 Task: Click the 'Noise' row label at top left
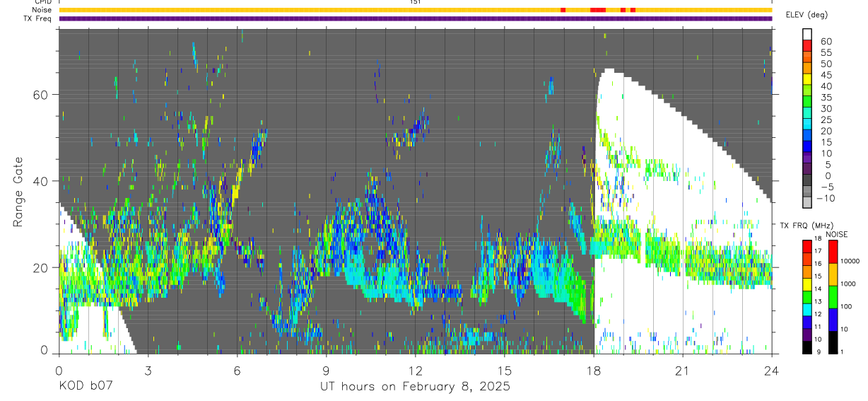click(x=42, y=10)
